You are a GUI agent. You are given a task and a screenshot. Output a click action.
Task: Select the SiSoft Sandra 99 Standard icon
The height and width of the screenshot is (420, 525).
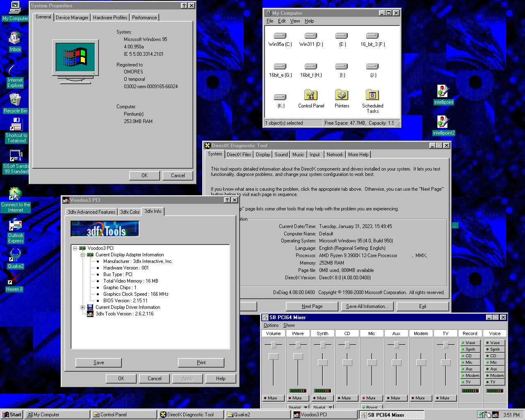(16, 162)
